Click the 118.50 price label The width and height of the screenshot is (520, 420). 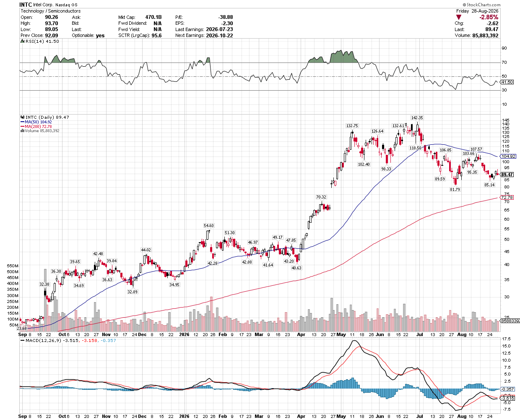[x=416, y=148]
